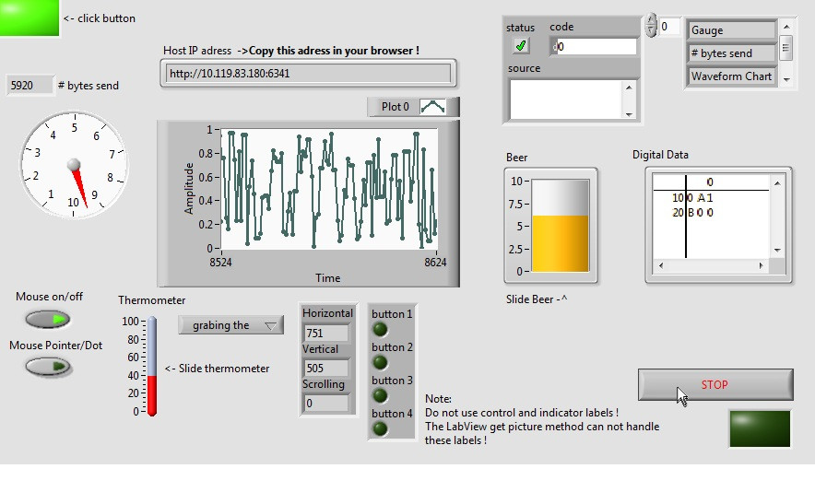
Task: Click the button 2 round LED
Action: (380, 363)
